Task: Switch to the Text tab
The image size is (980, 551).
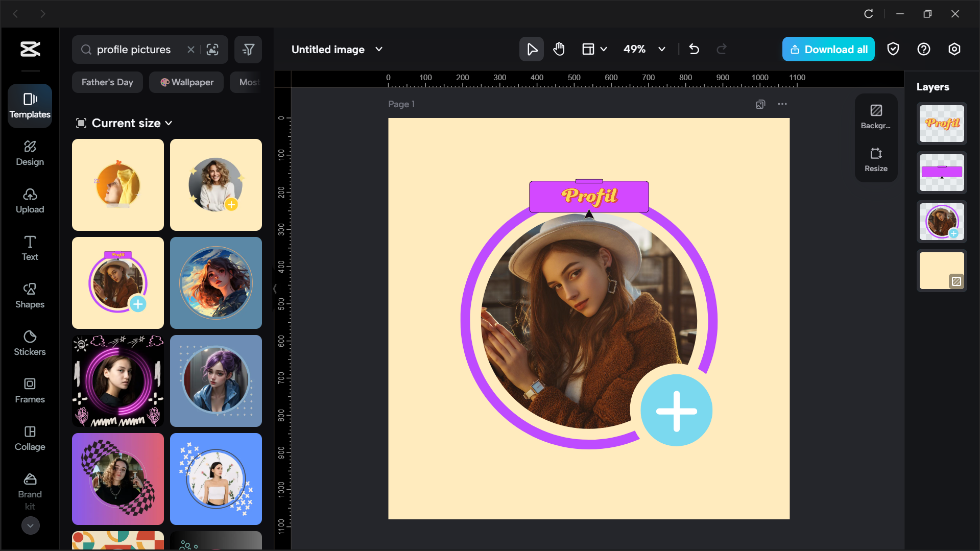Action: coord(30,248)
